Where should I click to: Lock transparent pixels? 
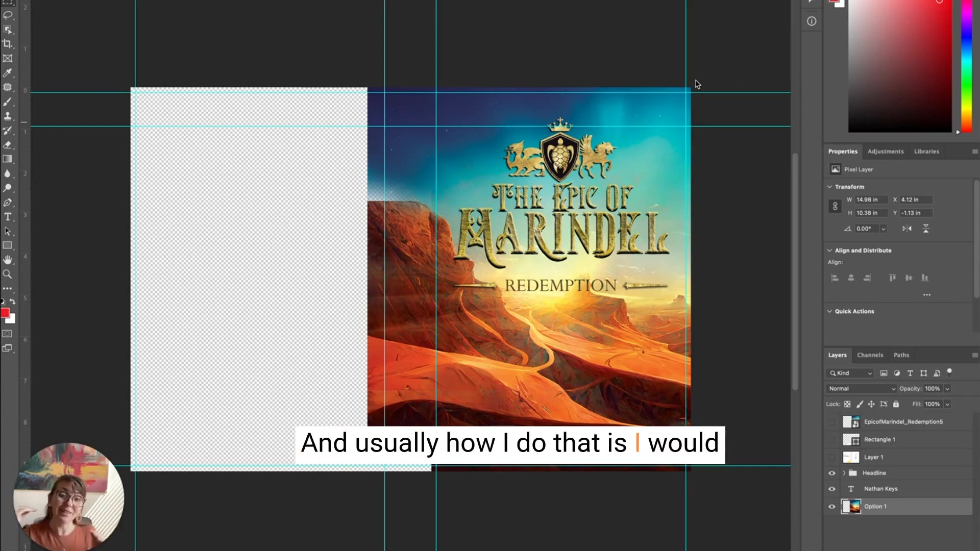point(847,404)
